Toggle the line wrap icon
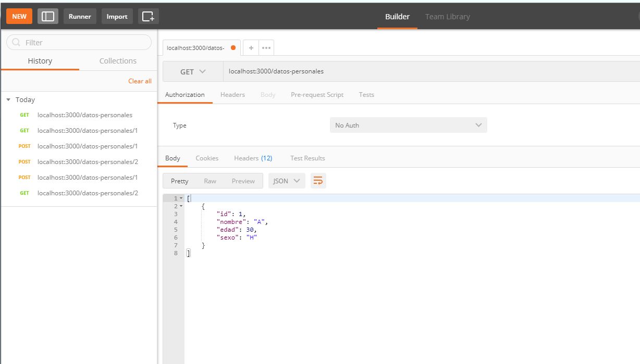Image resolution: width=640 pixels, height=364 pixels. (318, 181)
